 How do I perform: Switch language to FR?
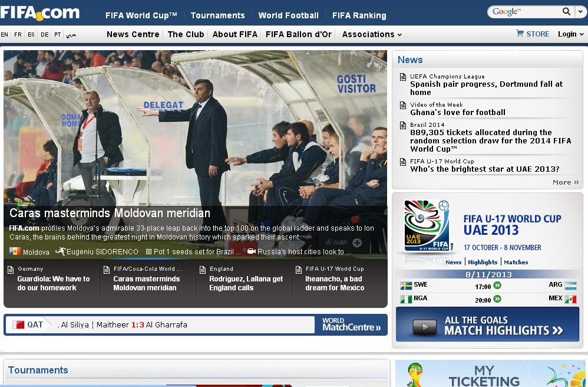[x=18, y=35]
